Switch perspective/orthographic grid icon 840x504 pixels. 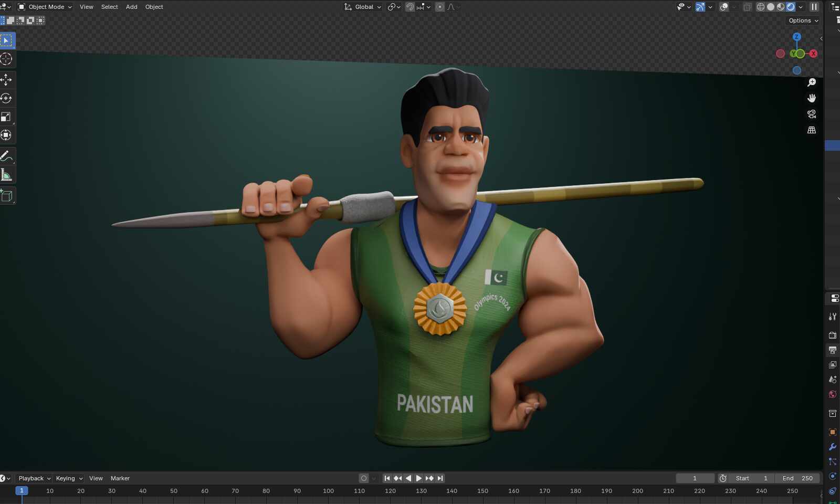click(812, 130)
